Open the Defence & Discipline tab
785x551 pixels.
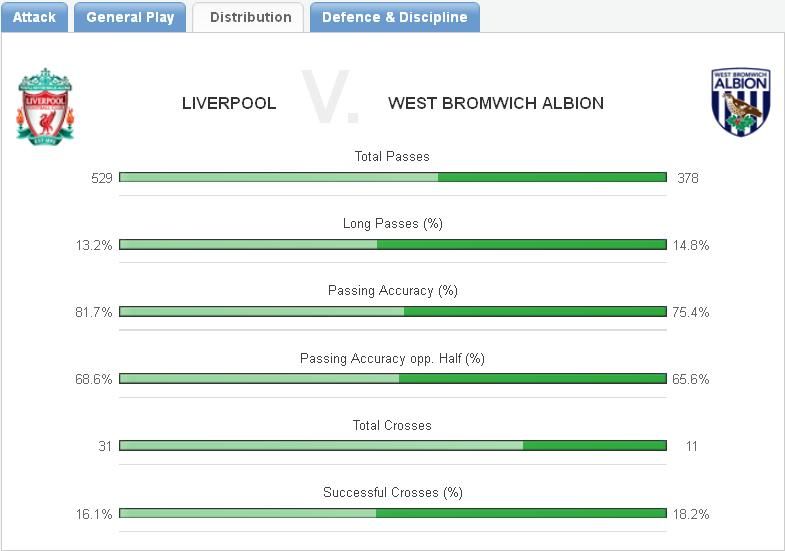[x=394, y=17]
